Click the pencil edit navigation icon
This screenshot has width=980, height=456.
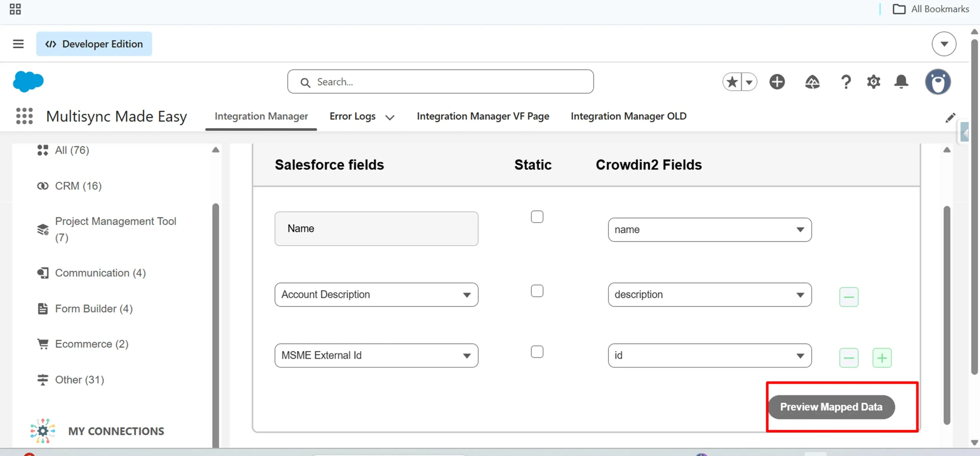[950, 118]
